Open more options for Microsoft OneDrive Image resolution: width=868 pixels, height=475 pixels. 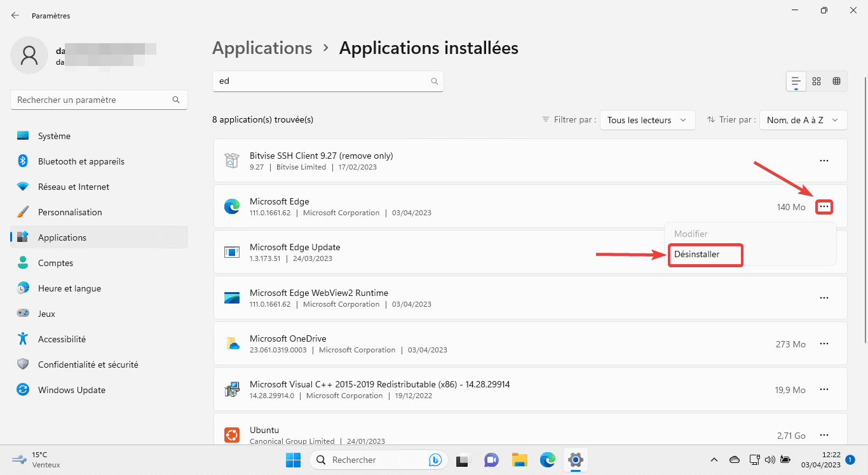824,344
